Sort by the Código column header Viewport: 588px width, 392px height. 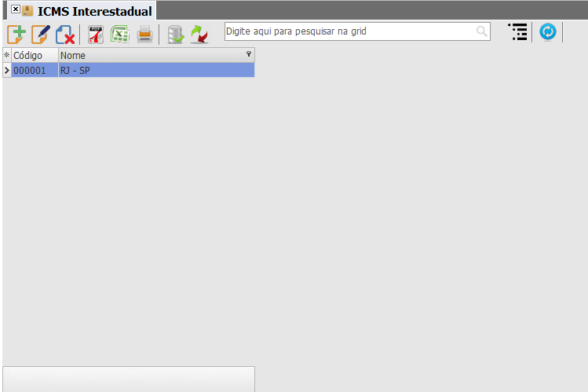coord(35,55)
